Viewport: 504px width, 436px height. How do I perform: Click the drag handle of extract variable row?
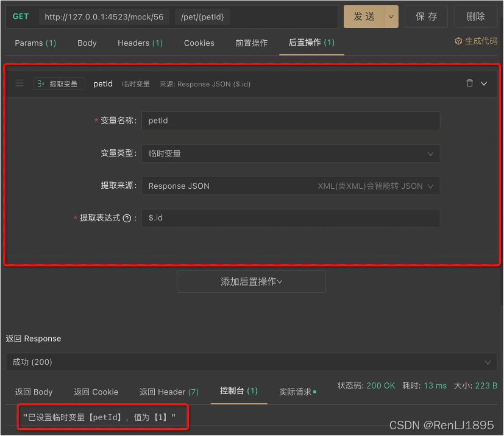click(x=20, y=83)
